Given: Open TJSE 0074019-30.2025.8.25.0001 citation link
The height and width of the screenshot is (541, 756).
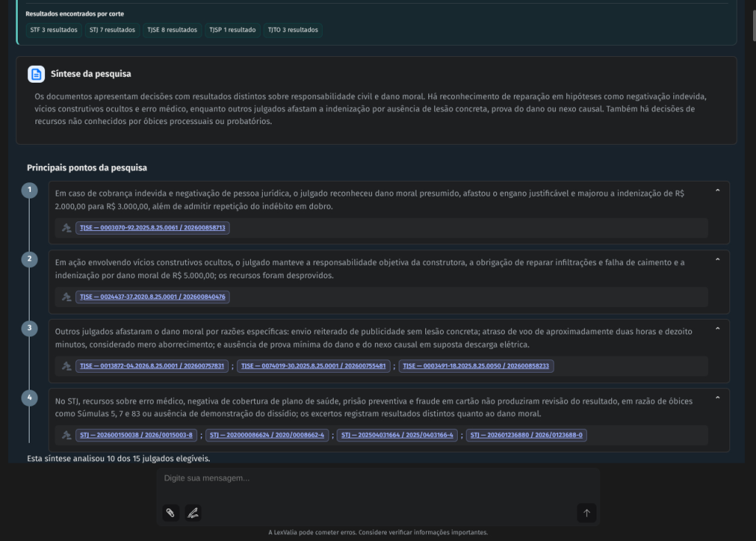Looking at the screenshot, I should click(x=313, y=366).
